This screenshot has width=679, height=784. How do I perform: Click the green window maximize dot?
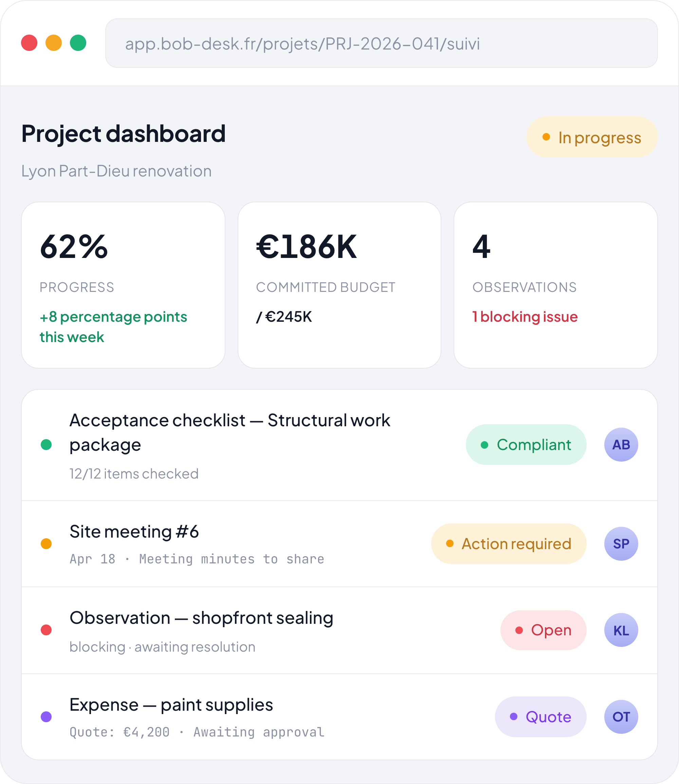(78, 42)
